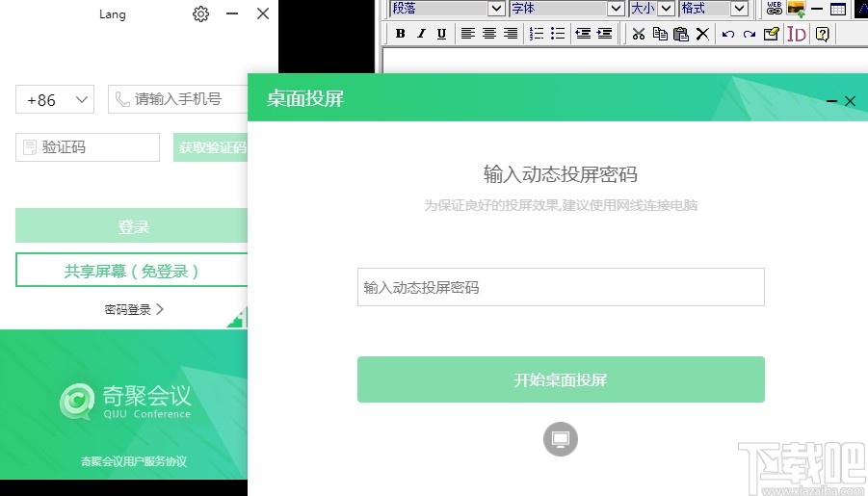Redo the last editor action
Viewport: 868px width, 496px height.
(750, 34)
